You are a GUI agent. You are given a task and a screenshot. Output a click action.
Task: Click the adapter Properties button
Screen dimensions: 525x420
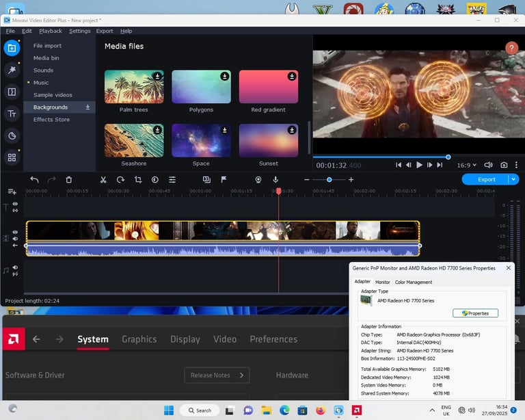pyautogui.click(x=475, y=313)
